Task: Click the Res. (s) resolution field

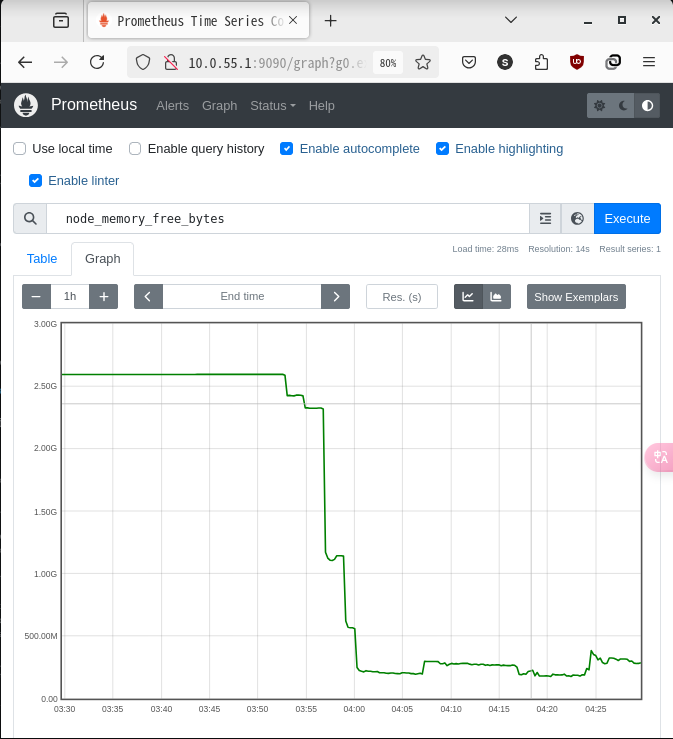Action: [x=402, y=296]
